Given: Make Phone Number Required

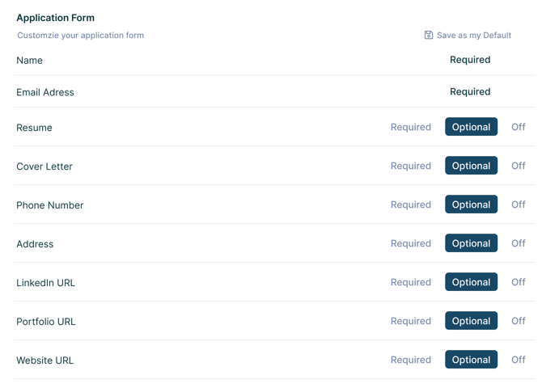Looking at the screenshot, I should [411, 204].
